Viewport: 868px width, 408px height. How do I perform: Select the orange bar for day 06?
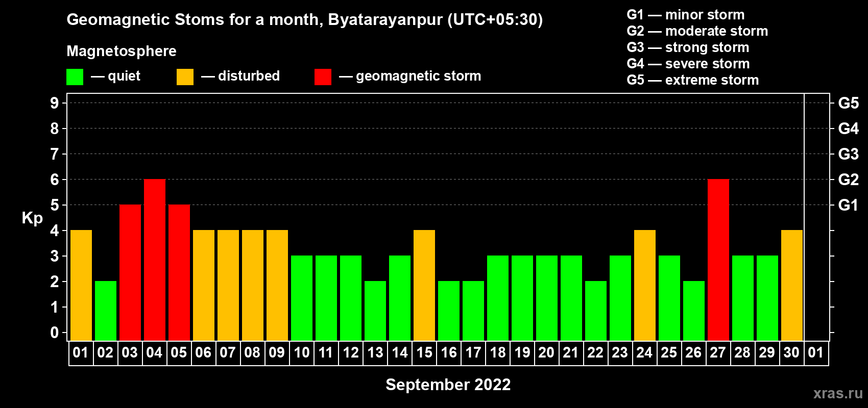(x=204, y=286)
